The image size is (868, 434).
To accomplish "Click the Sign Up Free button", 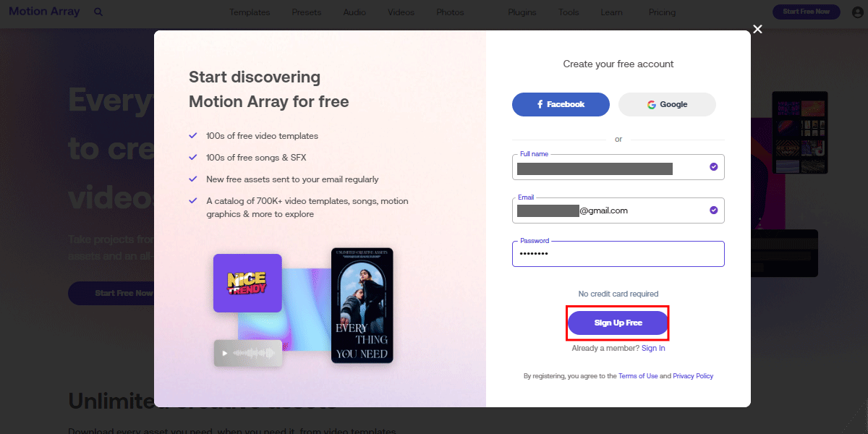I will pyautogui.click(x=618, y=323).
